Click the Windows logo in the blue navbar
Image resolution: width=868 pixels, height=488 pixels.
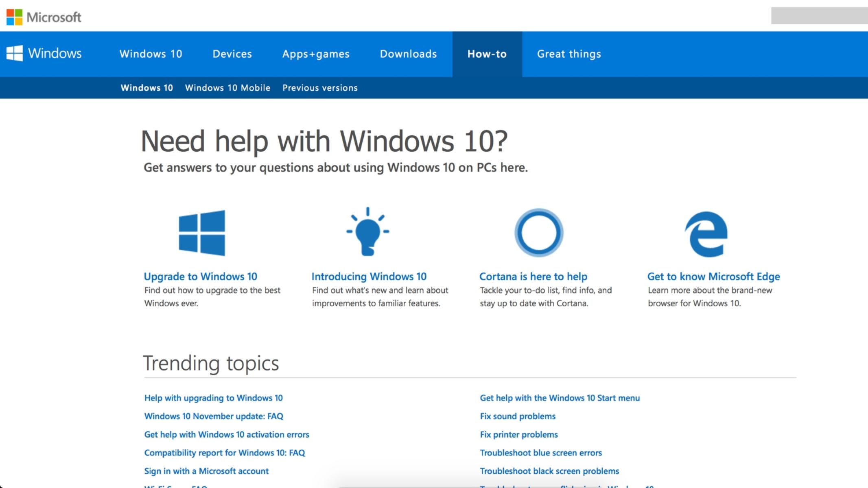pyautogui.click(x=44, y=53)
